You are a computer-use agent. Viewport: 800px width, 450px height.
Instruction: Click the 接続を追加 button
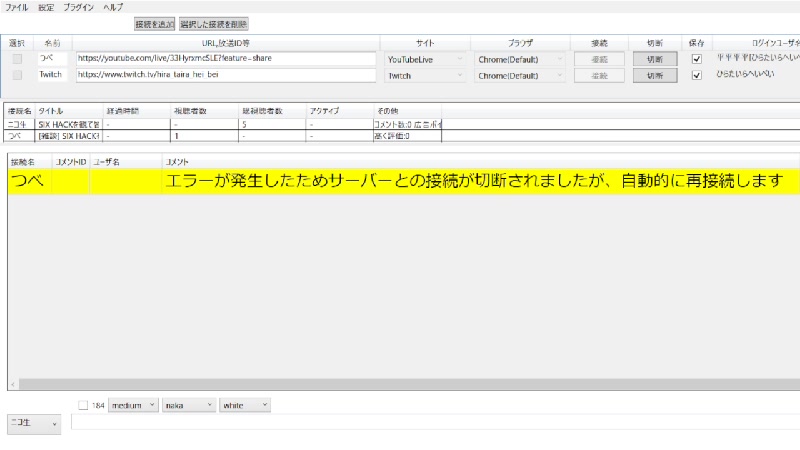tap(154, 23)
